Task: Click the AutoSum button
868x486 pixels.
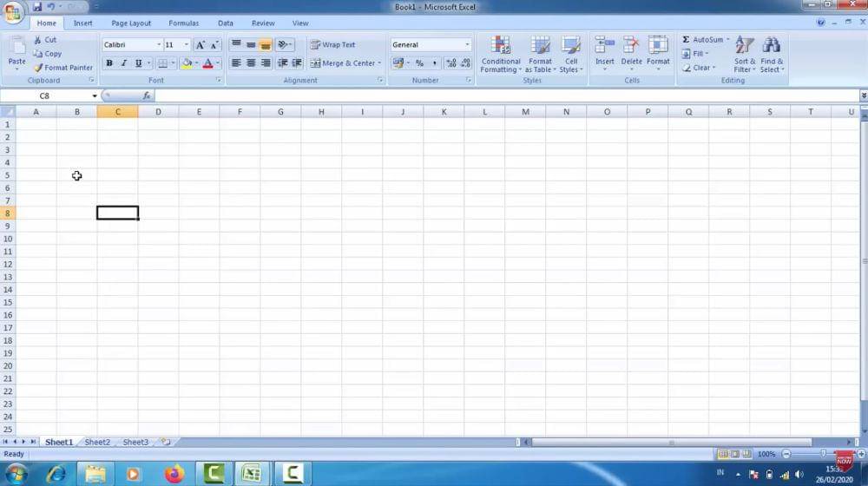Action: click(703, 40)
